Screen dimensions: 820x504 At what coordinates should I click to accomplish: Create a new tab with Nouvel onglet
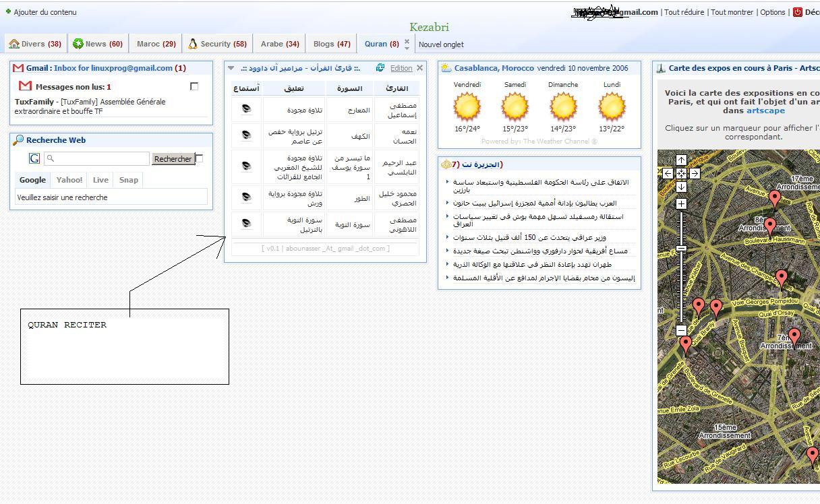tap(441, 44)
